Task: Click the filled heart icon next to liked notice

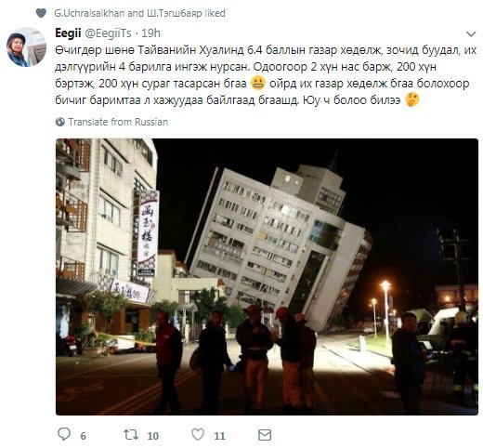Action: [x=41, y=13]
